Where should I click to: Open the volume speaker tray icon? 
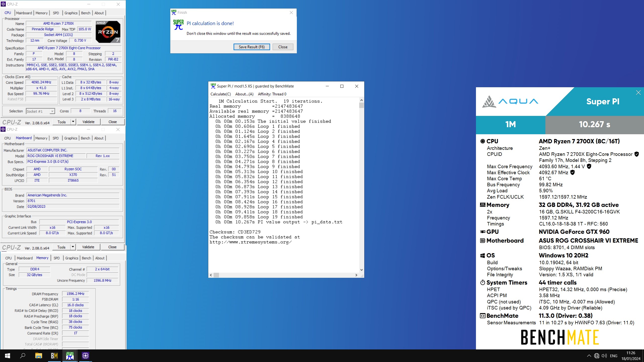[x=604, y=356]
